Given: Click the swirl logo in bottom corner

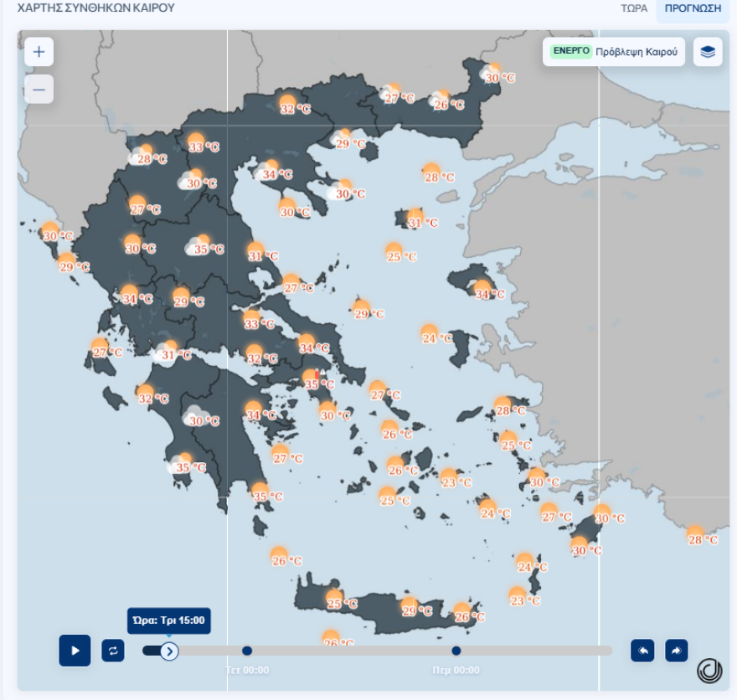Looking at the screenshot, I should click(x=709, y=670).
